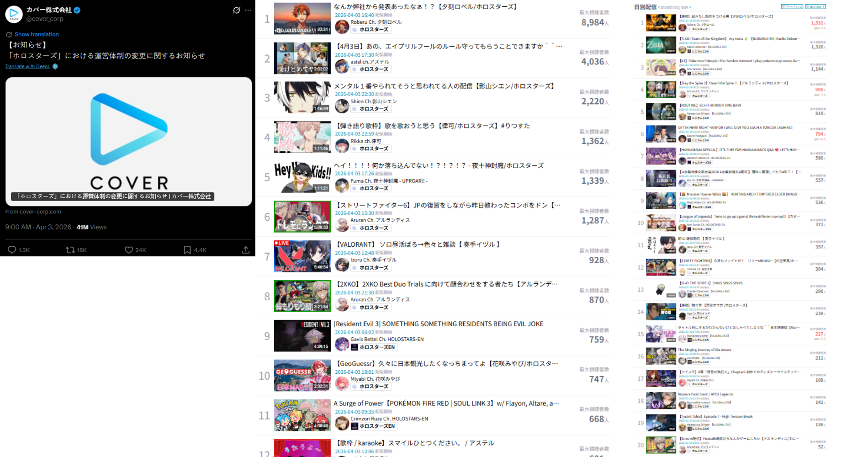Open the VALORANT ソロ昼活 stream title link
868x457 pixels.
418,244
